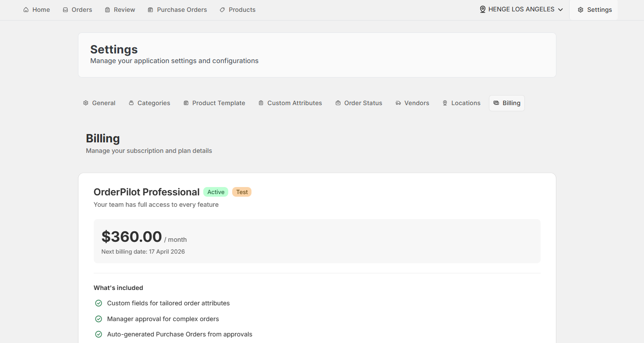Go to Home in top navigation
Viewport: 644px width, 343px height.
(36, 10)
